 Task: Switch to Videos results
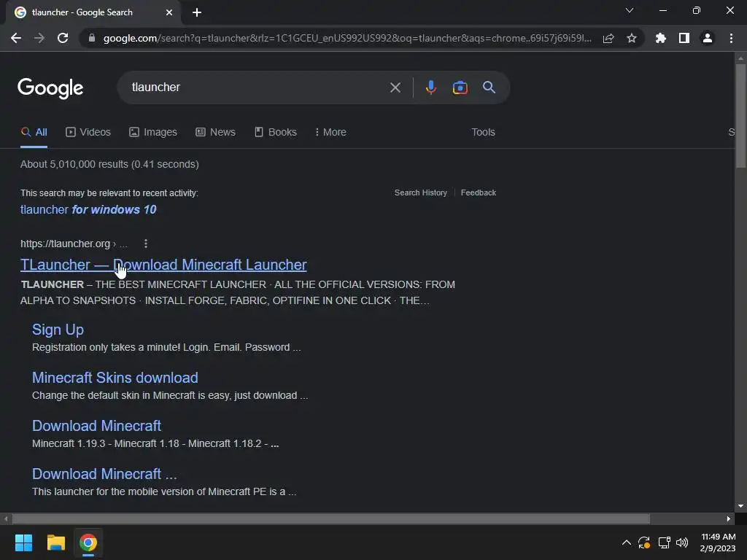88,132
